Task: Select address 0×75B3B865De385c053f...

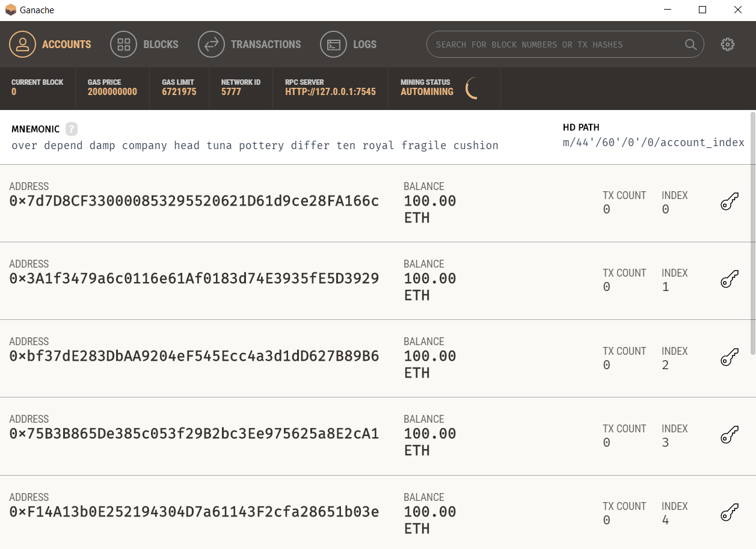Action: point(194,434)
